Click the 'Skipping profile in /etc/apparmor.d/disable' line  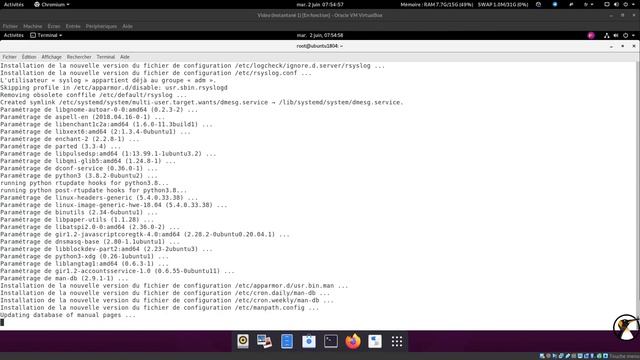[114, 87]
